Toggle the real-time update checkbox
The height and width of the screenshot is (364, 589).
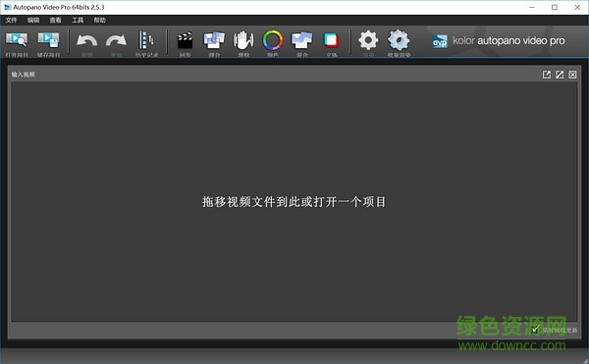click(x=536, y=330)
